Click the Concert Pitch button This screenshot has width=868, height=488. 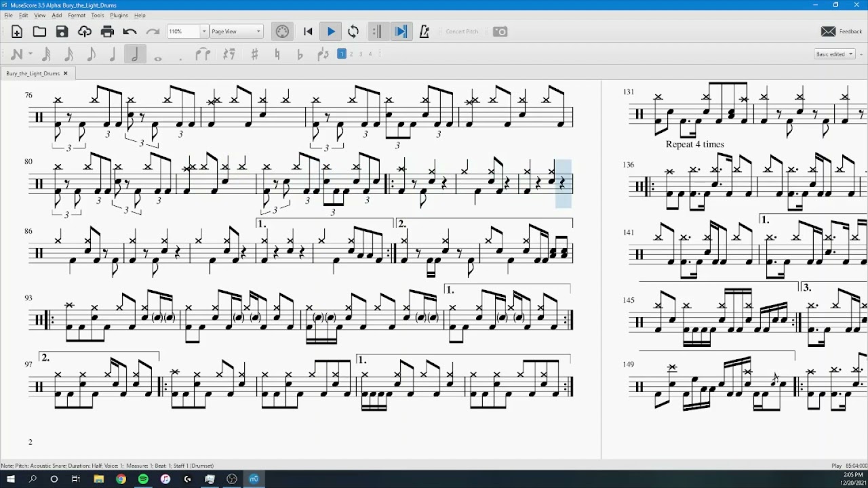(x=462, y=31)
